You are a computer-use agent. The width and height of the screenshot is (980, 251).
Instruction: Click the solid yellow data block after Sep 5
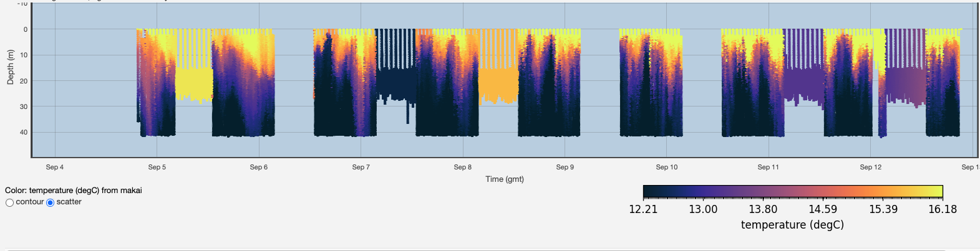coord(194,84)
